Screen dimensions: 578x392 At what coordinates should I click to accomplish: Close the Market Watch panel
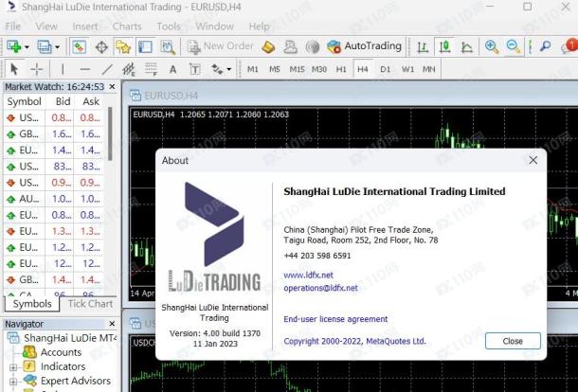[112, 87]
